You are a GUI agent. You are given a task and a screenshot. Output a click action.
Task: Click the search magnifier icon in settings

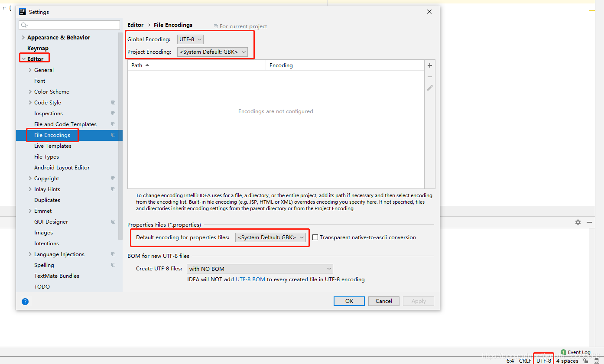[x=24, y=25]
